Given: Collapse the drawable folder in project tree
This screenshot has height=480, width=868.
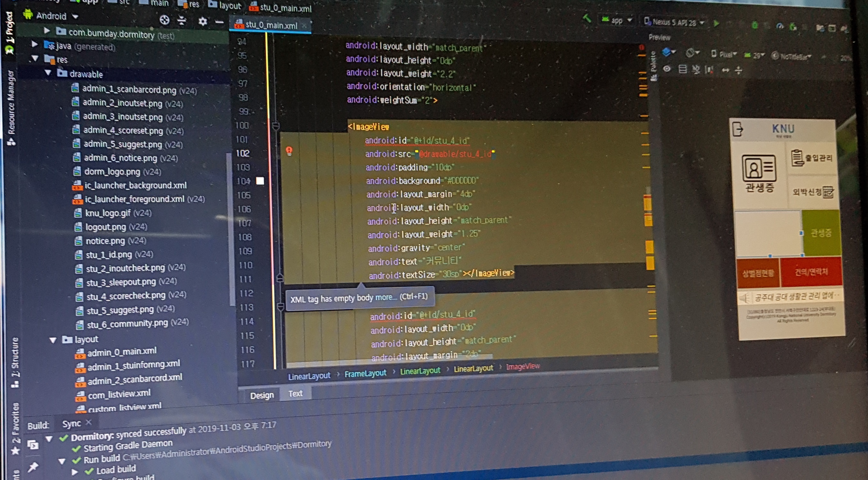Looking at the screenshot, I should [x=48, y=73].
